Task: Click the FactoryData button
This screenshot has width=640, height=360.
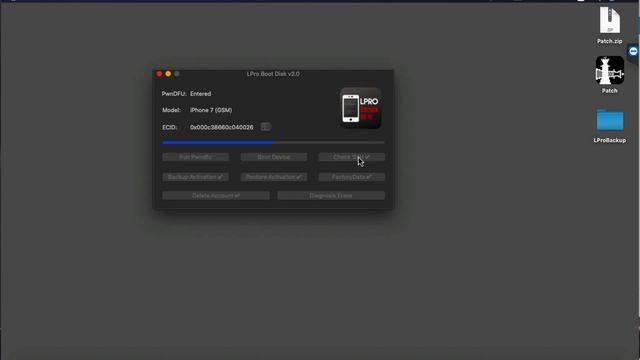Action: click(351, 177)
